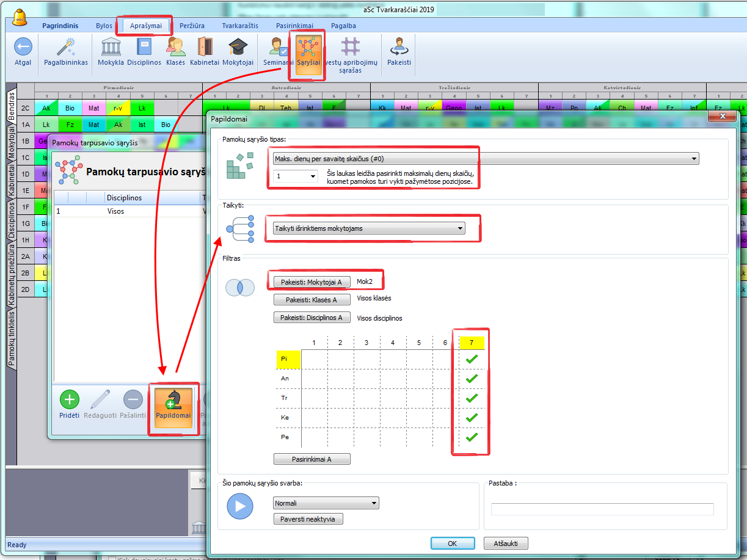Click into the Pastaba note text field
Image resolution: width=747 pixels, height=560 pixels.
602,509
